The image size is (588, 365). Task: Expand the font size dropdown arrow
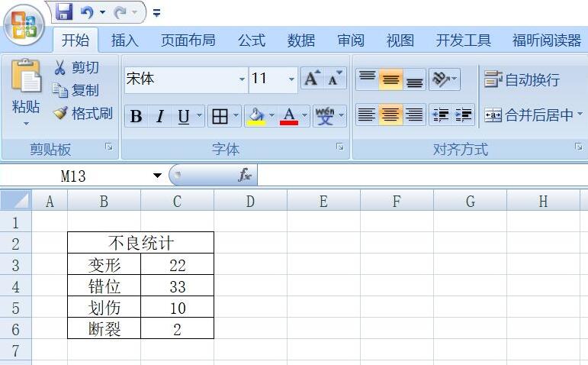point(292,79)
